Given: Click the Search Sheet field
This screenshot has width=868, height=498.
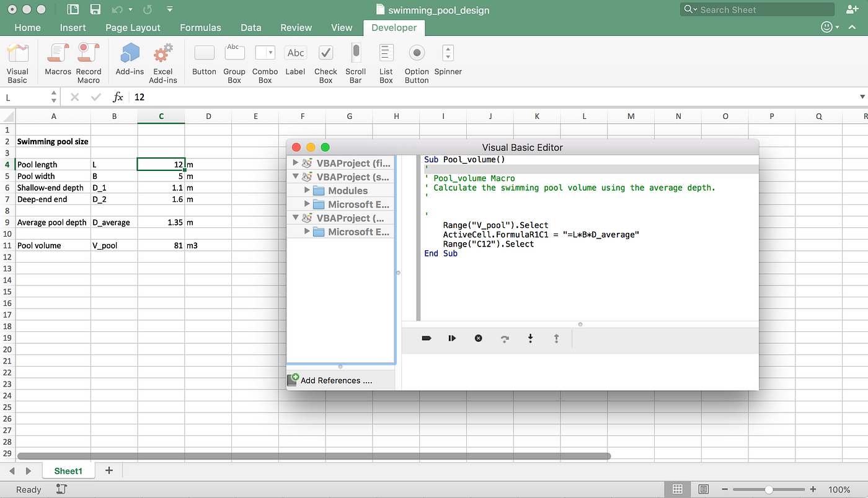Looking at the screenshot, I should pyautogui.click(x=756, y=9).
